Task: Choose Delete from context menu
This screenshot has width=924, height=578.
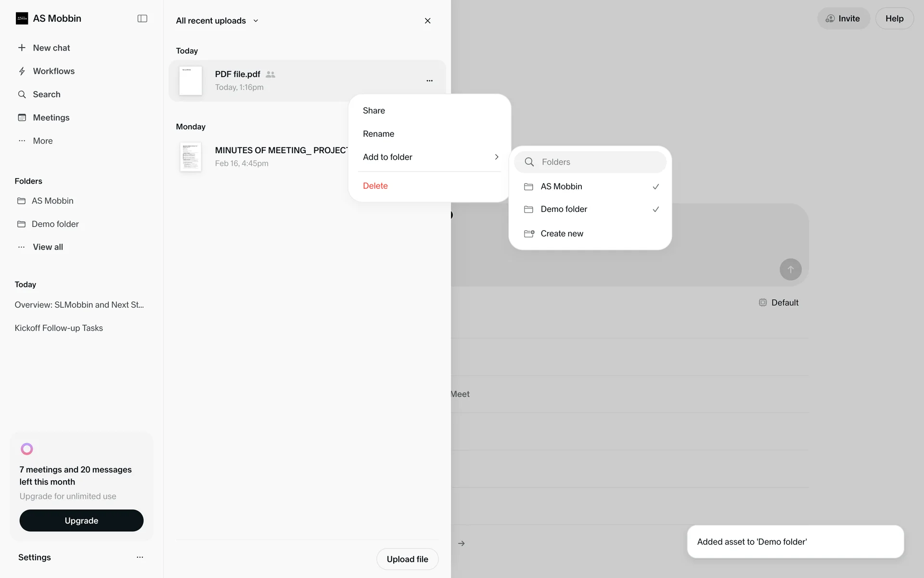Action: click(x=375, y=186)
